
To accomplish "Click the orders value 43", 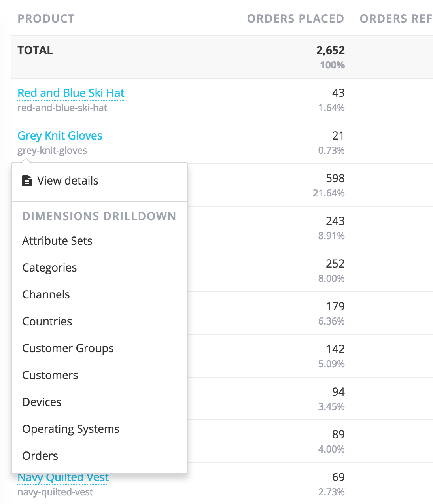I will tap(338, 93).
